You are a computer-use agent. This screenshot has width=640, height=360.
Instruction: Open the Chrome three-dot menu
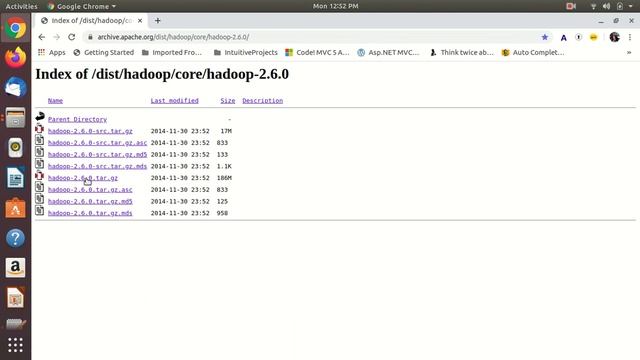click(x=630, y=37)
